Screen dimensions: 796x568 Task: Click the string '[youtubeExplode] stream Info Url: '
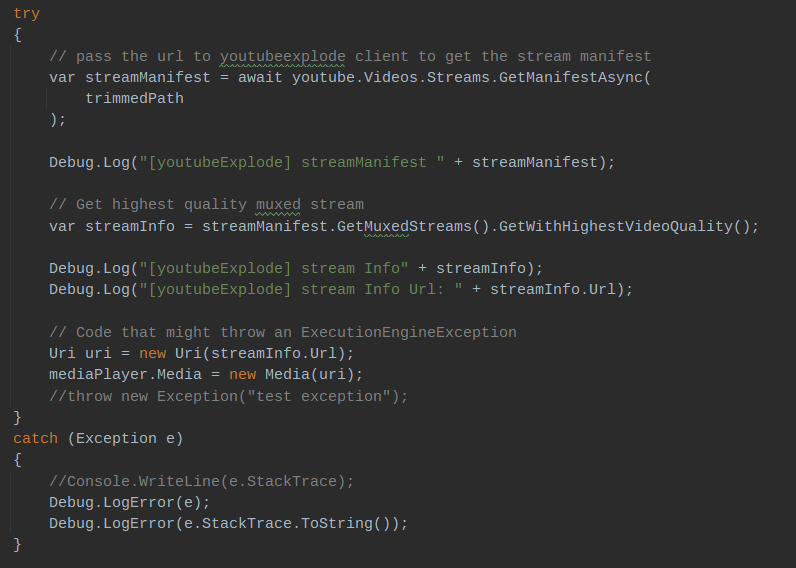[301, 290]
